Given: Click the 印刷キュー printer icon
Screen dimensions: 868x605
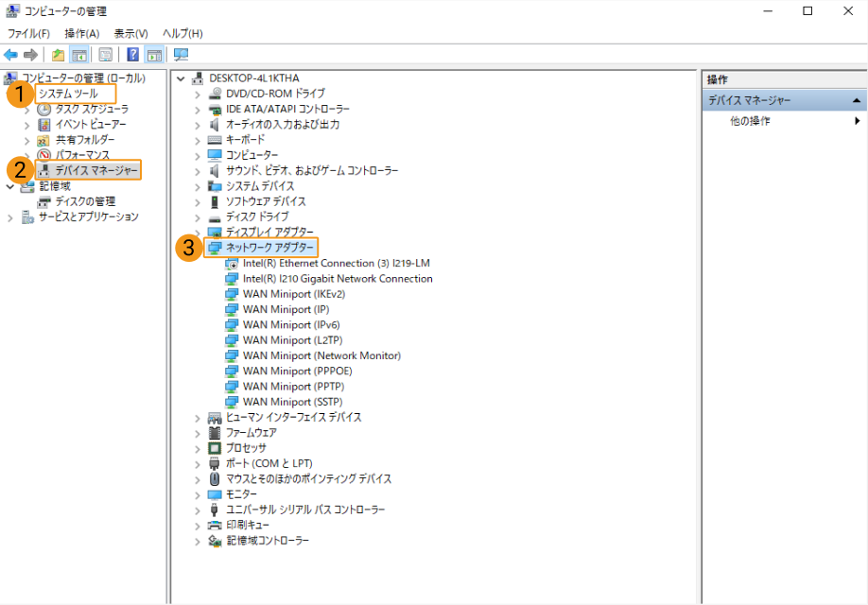Looking at the screenshot, I should pos(215,526).
